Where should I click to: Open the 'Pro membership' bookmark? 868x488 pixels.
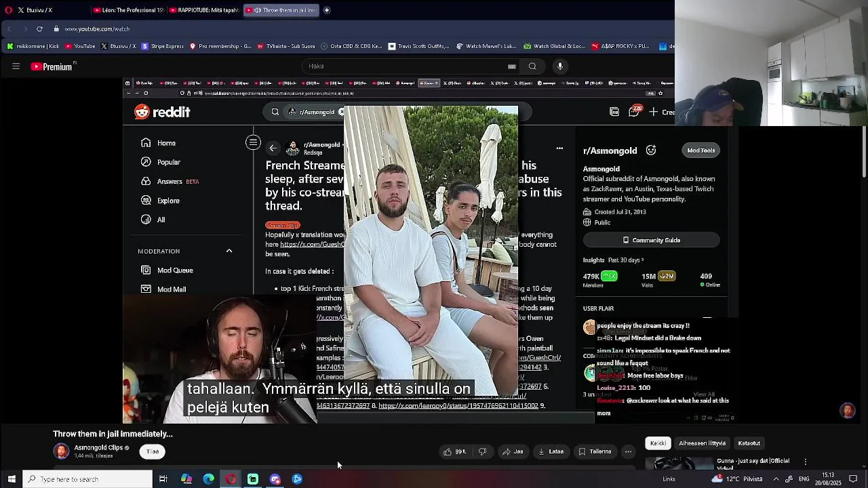[x=221, y=46]
